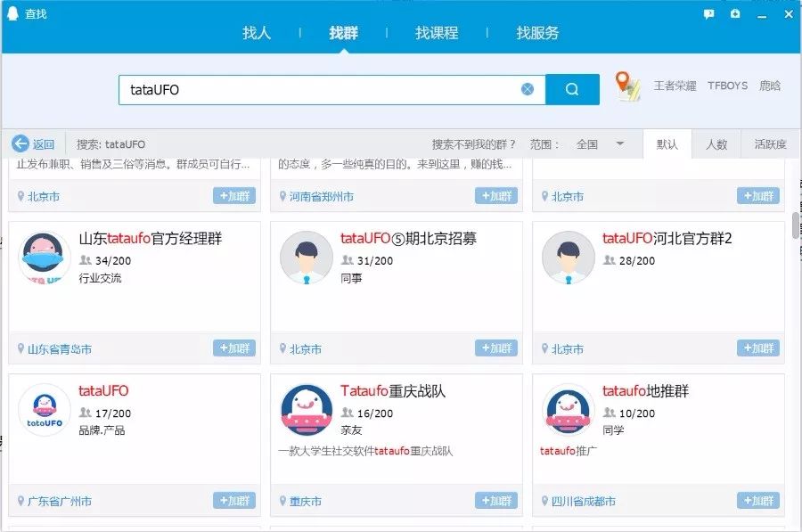Screen dimensions: 802x532
Task: Click 加群 on tataUFO河北官方群2
Action: point(757,348)
